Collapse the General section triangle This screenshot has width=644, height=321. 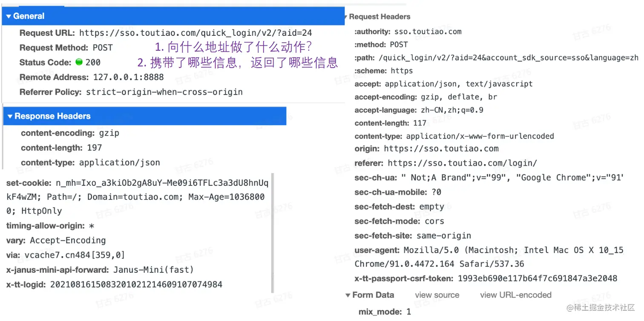pyautogui.click(x=9, y=16)
